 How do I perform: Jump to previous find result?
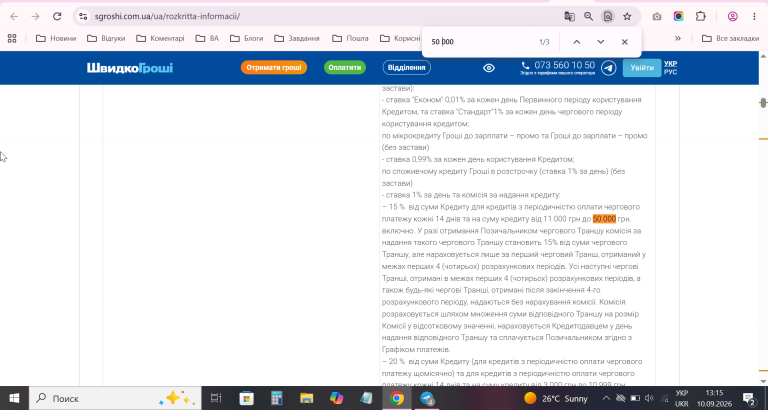pyautogui.click(x=576, y=42)
